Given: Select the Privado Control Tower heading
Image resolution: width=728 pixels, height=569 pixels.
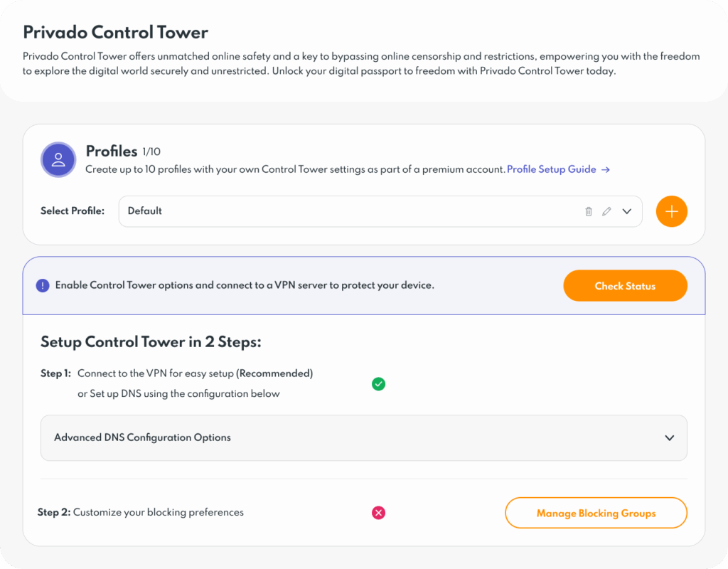Looking at the screenshot, I should point(115,32).
